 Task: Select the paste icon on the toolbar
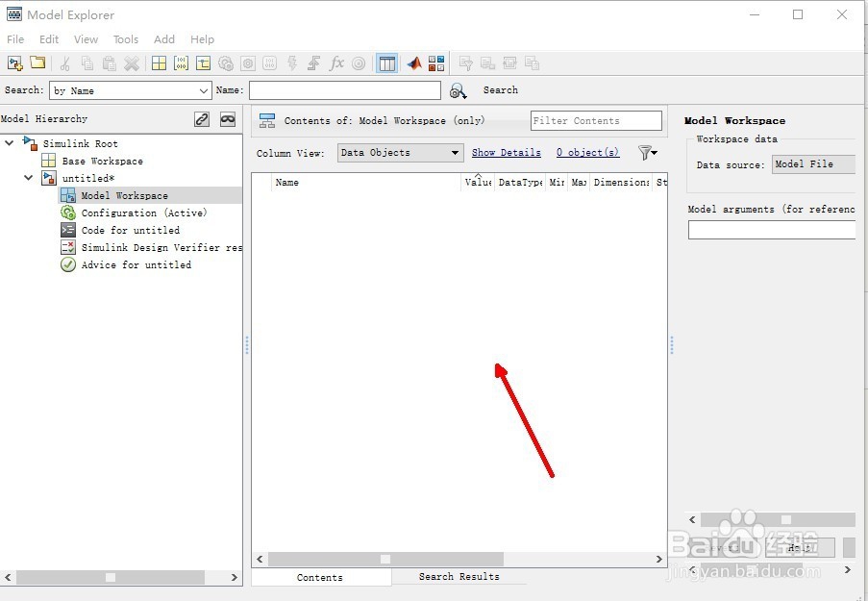tap(109, 63)
